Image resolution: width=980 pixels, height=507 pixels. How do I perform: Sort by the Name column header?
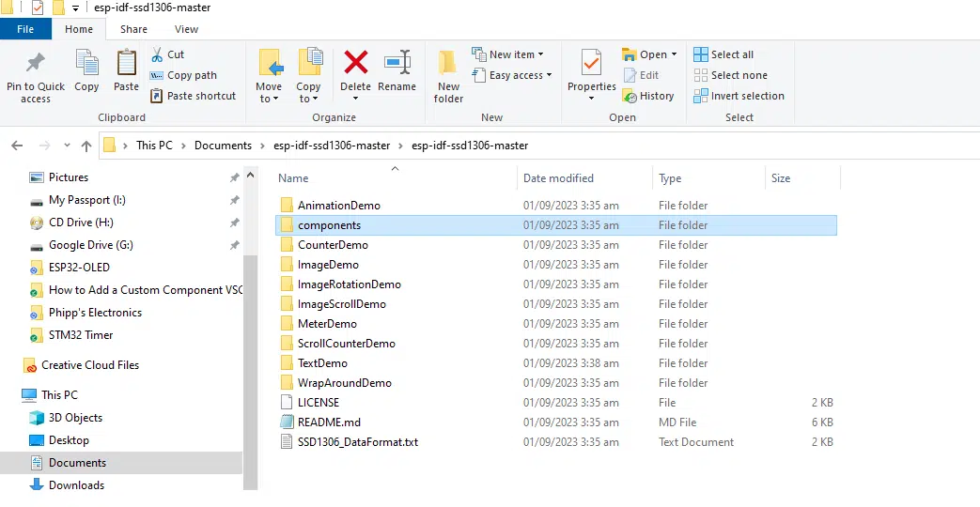pyautogui.click(x=395, y=178)
